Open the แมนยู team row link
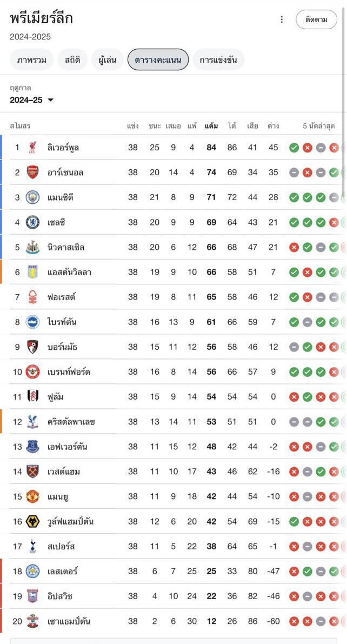This screenshot has height=644, width=347. pyautogui.click(x=173, y=496)
